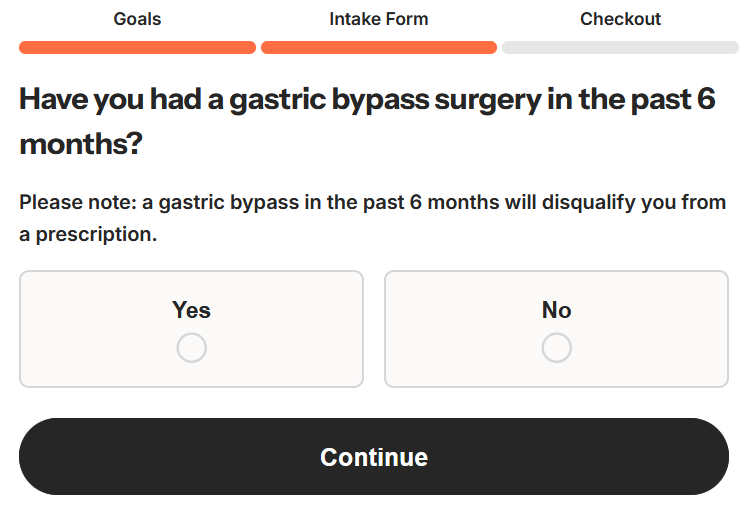The height and width of the screenshot is (521, 754).
Task: Choose the No answer card
Action: [556, 328]
